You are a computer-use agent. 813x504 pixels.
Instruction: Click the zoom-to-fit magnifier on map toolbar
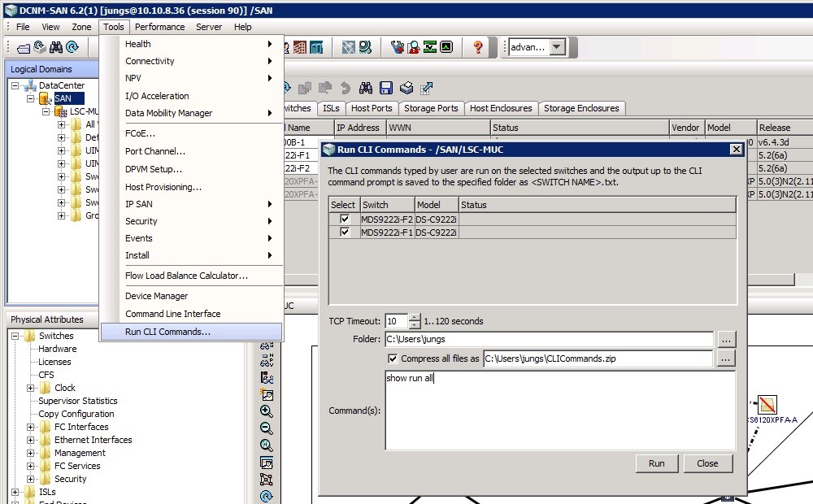coord(267,445)
